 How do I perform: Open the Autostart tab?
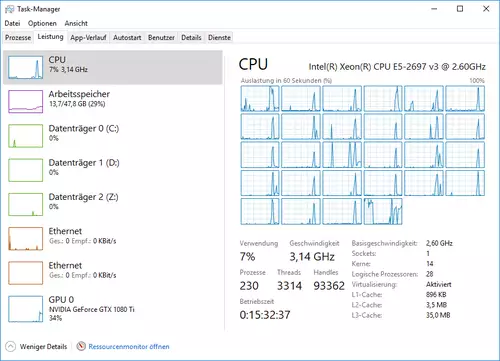127,38
